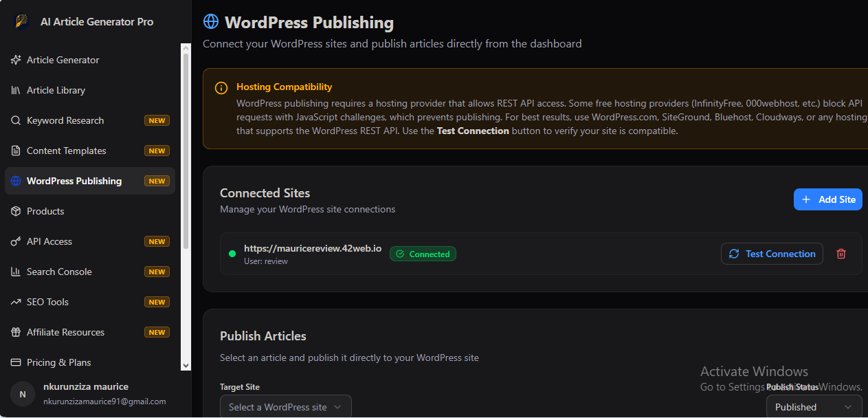Viewport: 868px width, 418px height.
Task: Click the WordPress Publishing globe icon in sidebar
Action: point(16,181)
